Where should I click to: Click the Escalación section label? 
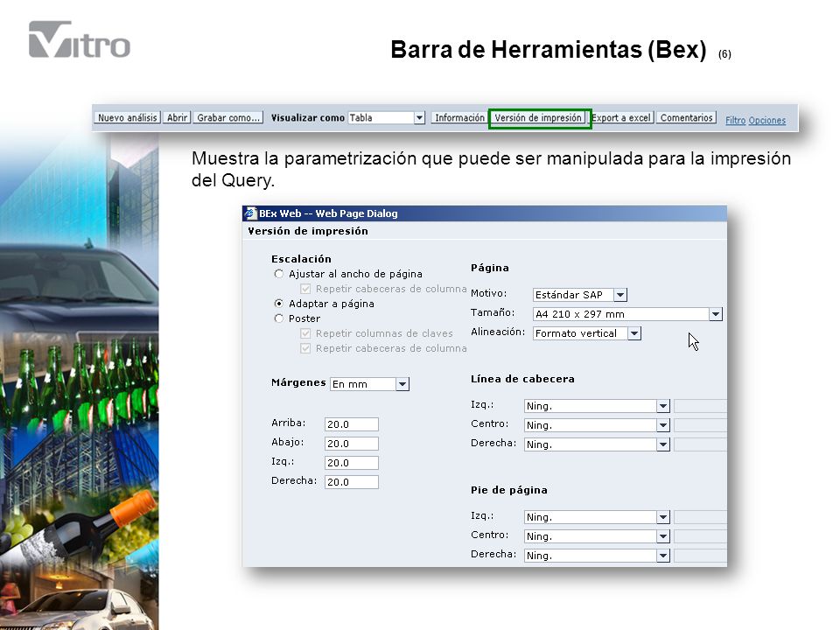[x=301, y=259]
